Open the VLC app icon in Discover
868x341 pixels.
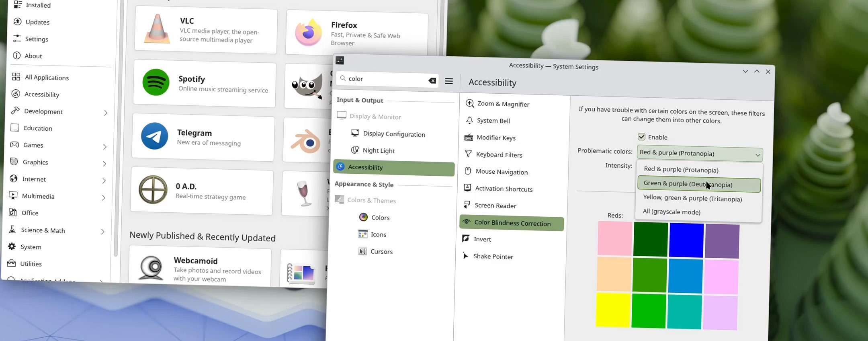(157, 29)
